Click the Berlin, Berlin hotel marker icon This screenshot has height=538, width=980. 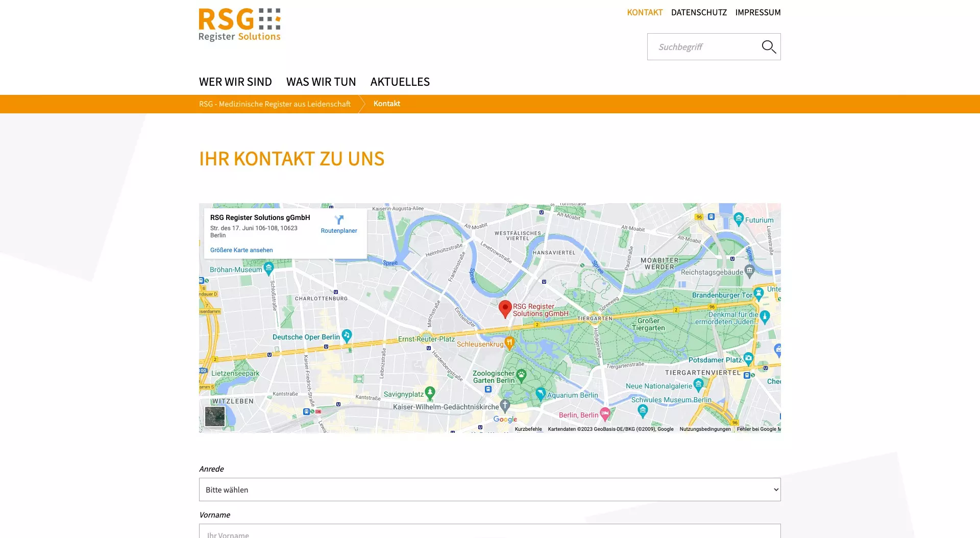click(605, 413)
